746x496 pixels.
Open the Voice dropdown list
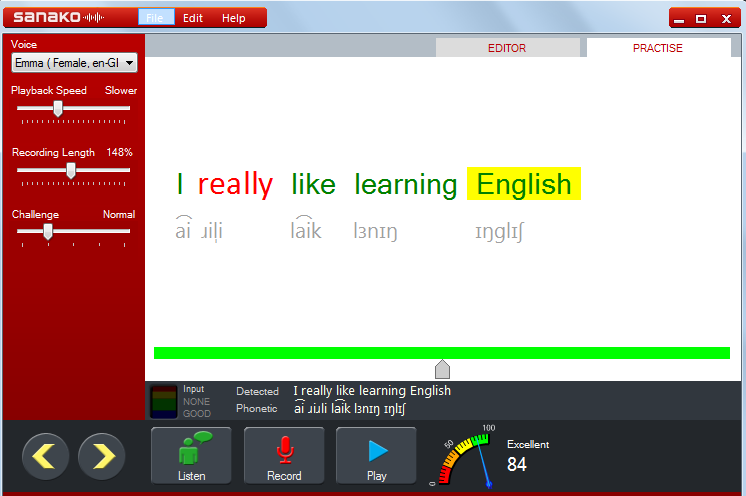pyautogui.click(x=74, y=63)
